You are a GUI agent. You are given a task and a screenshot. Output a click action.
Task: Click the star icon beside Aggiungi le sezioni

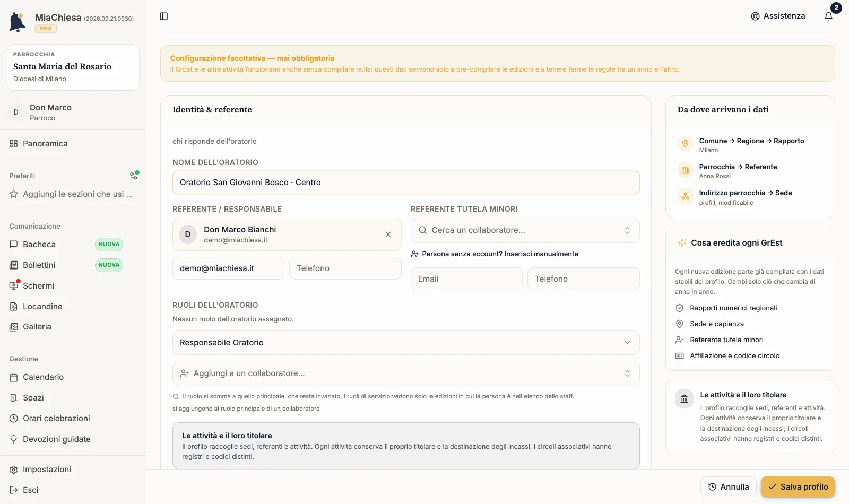tap(14, 194)
